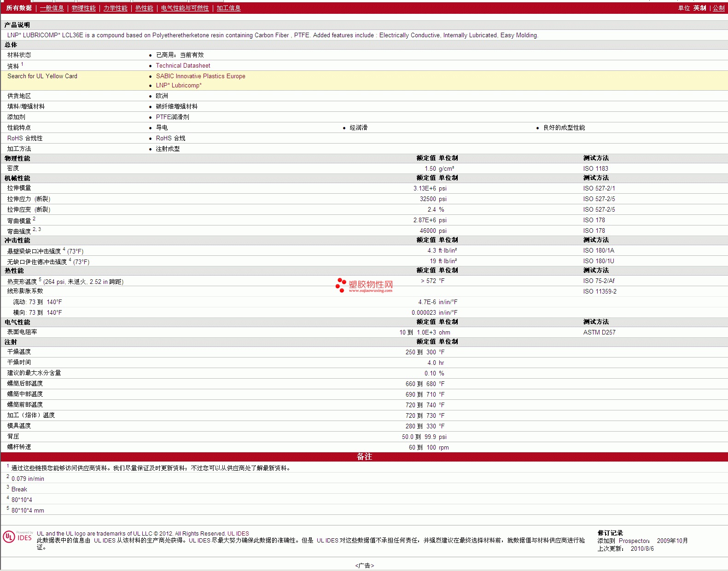Click footnote 3 text Break

tap(19, 490)
